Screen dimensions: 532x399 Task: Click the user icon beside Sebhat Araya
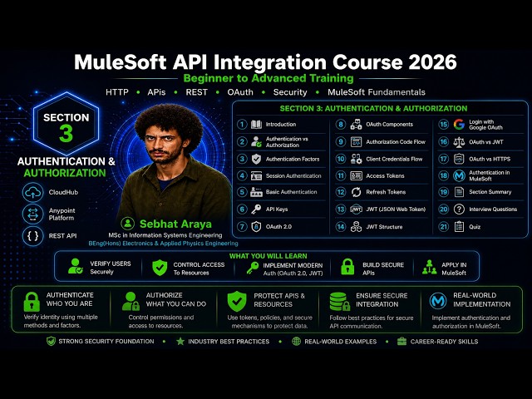128,224
